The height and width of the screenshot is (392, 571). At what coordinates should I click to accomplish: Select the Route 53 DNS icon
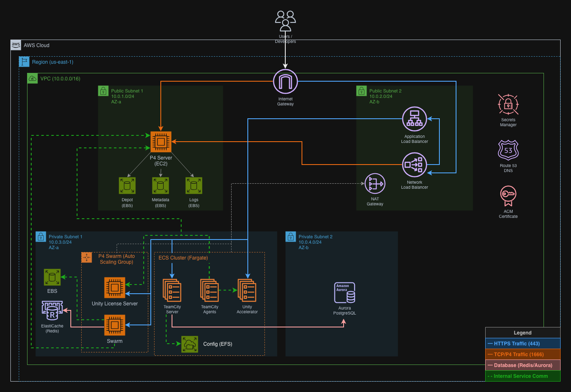[x=508, y=150]
